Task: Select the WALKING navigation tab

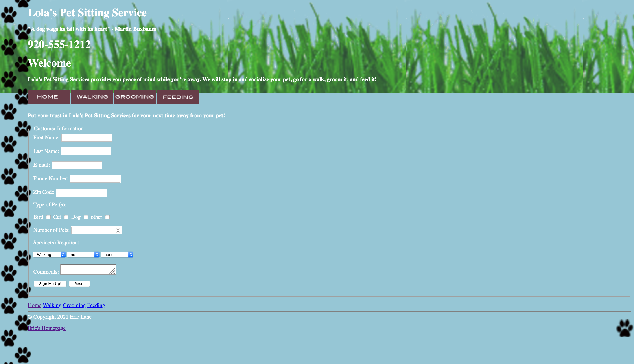Action: pyautogui.click(x=92, y=97)
